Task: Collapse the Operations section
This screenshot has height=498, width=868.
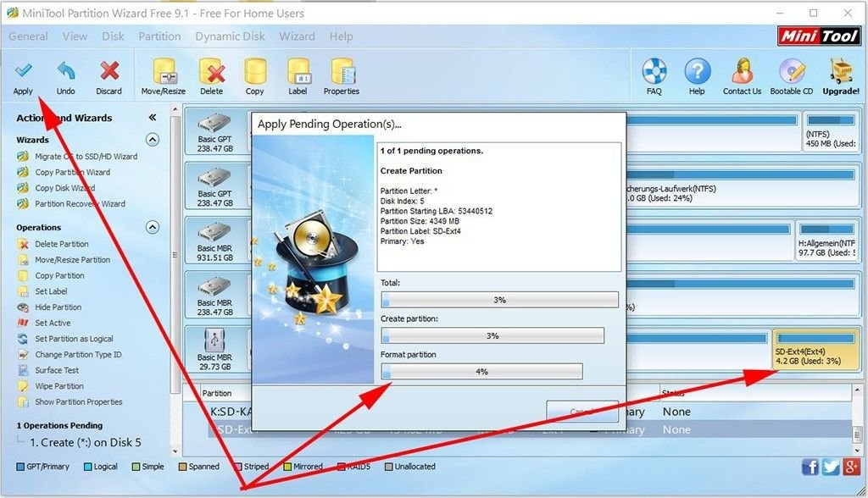Action: (153, 228)
